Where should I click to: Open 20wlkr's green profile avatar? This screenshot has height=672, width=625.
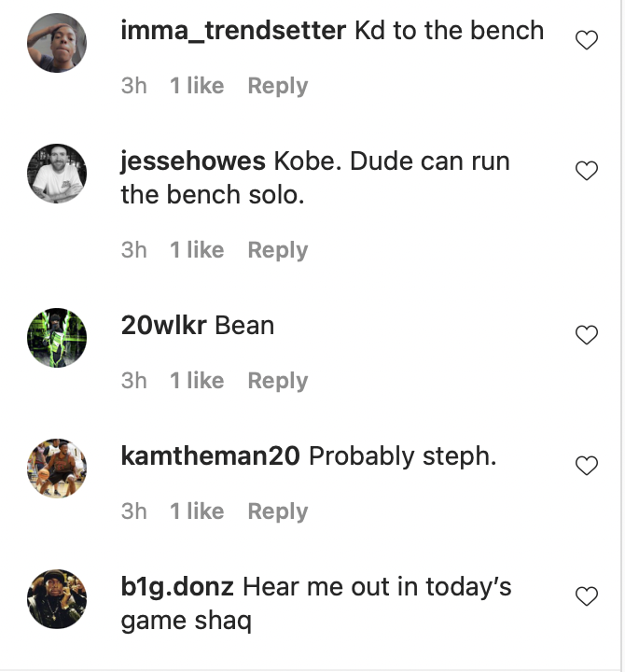point(57,338)
